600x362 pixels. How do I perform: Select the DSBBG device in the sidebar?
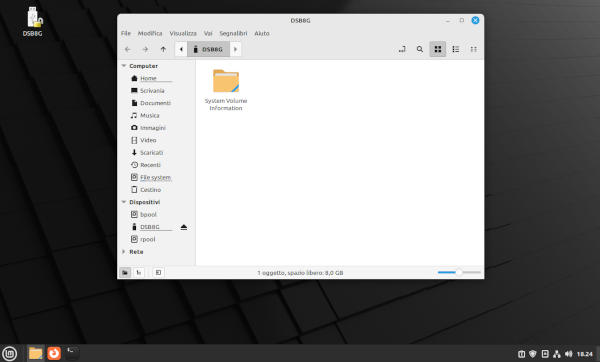[x=150, y=227]
